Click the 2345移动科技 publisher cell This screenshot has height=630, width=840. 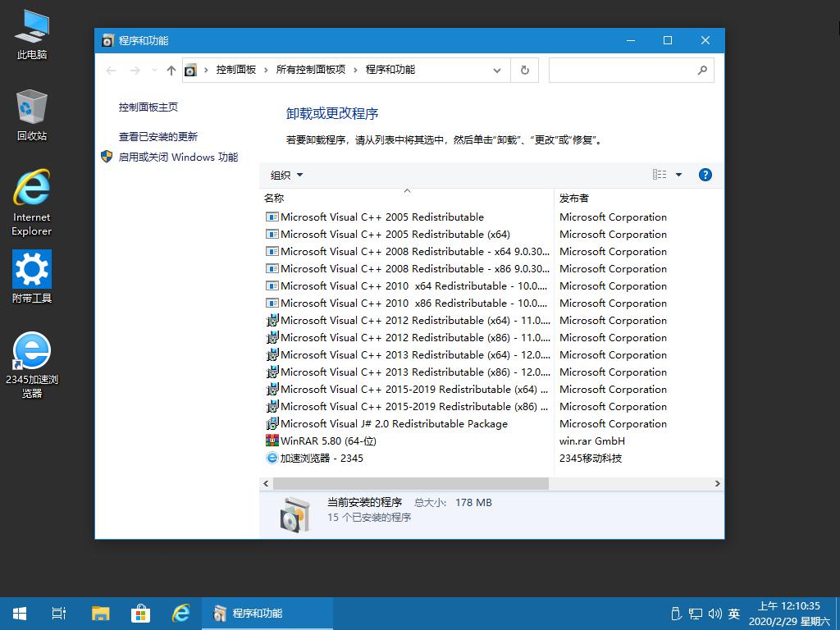pyautogui.click(x=591, y=458)
